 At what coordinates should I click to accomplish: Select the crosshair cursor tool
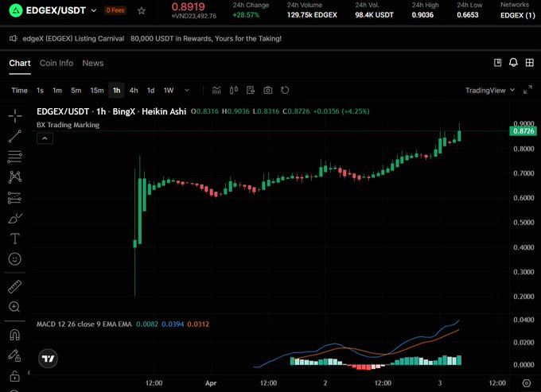point(14,115)
